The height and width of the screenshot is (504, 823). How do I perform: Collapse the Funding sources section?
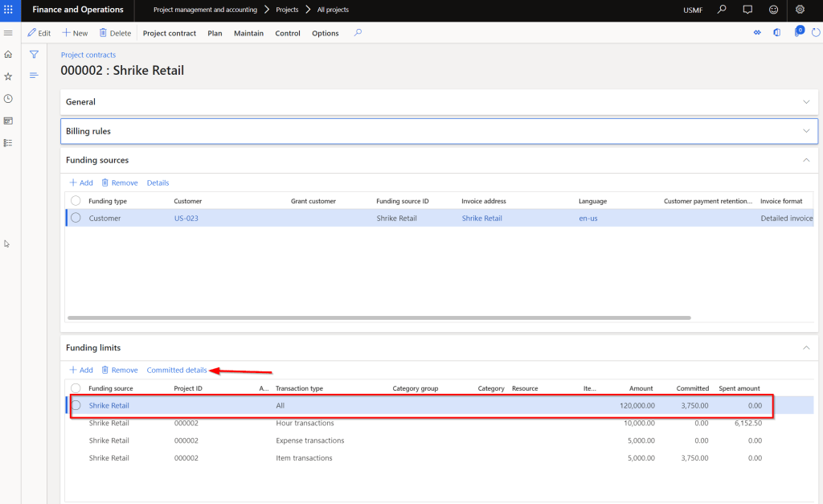coord(807,160)
